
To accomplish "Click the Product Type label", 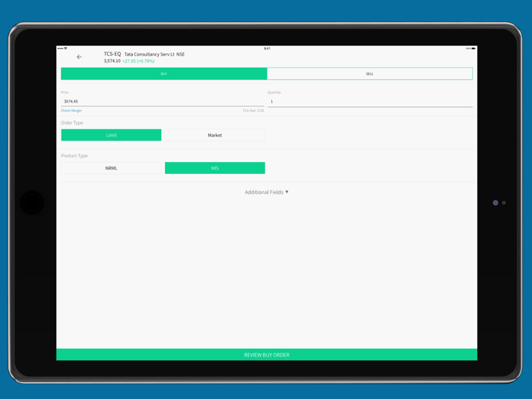I will coord(74,156).
